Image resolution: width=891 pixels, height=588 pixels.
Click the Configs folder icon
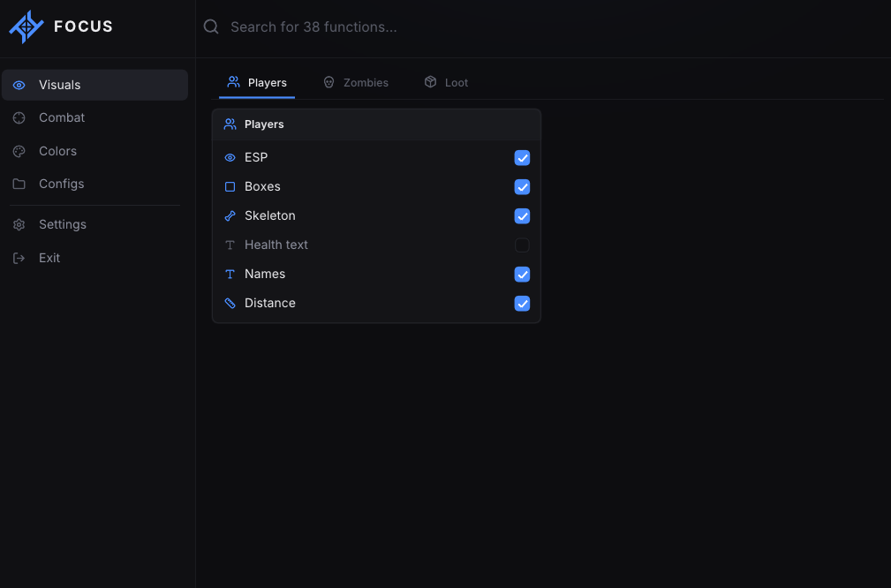pyautogui.click(x=19, y=184)
